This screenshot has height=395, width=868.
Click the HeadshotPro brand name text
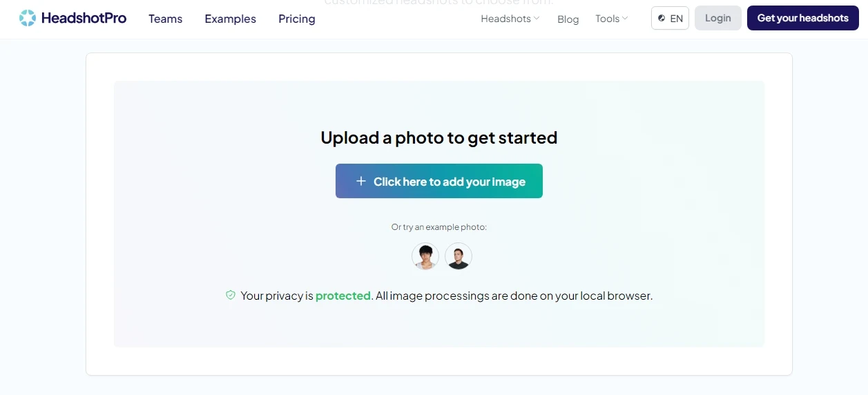84,18
